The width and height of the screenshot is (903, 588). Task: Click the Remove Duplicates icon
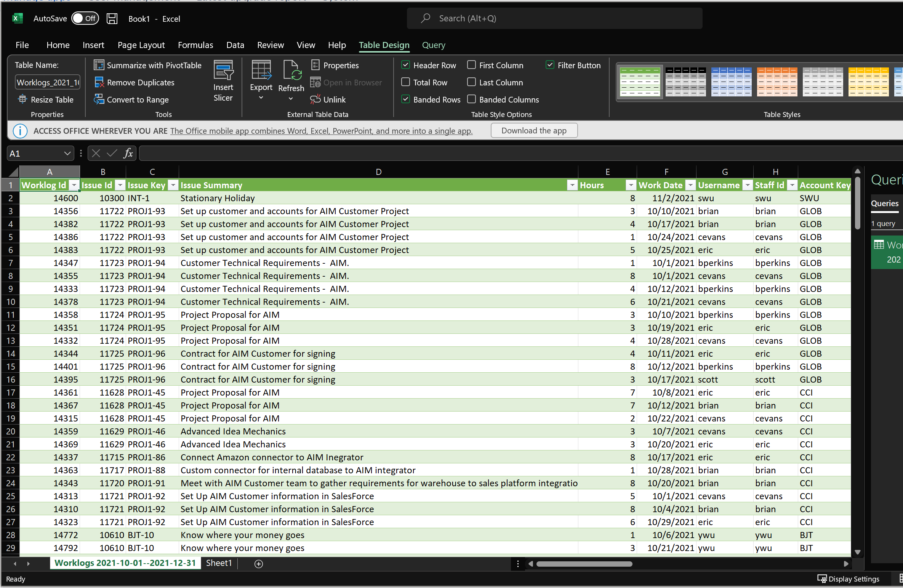(99, 82)
